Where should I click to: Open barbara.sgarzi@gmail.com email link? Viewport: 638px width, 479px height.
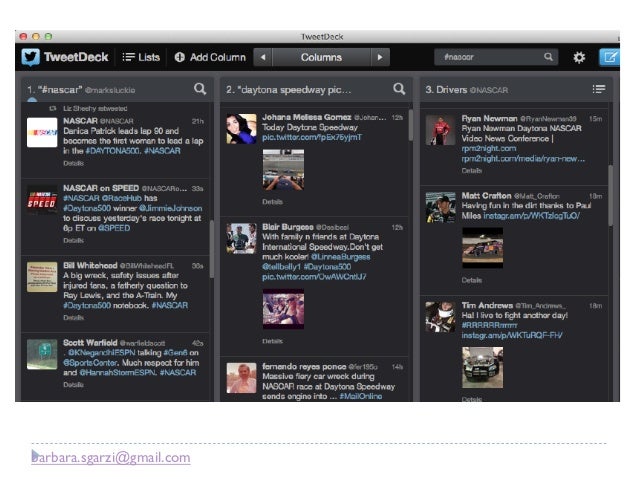tap(111, 457)
